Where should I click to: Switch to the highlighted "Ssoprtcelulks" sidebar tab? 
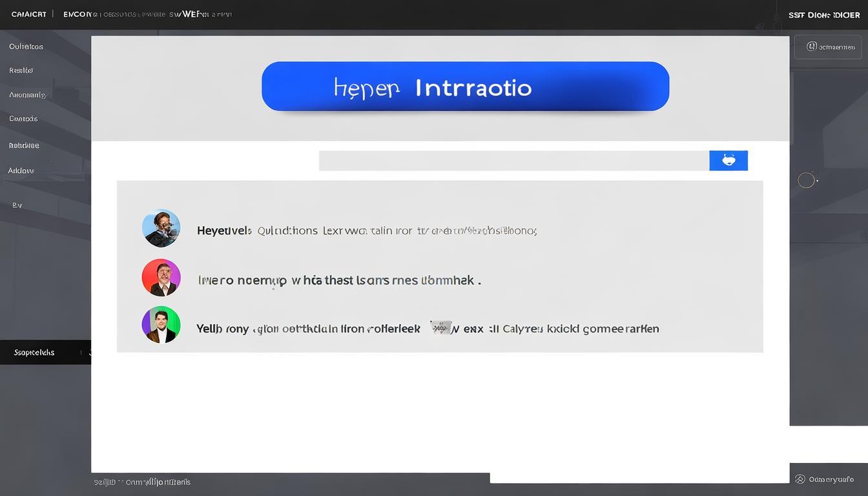coord(35,353)
